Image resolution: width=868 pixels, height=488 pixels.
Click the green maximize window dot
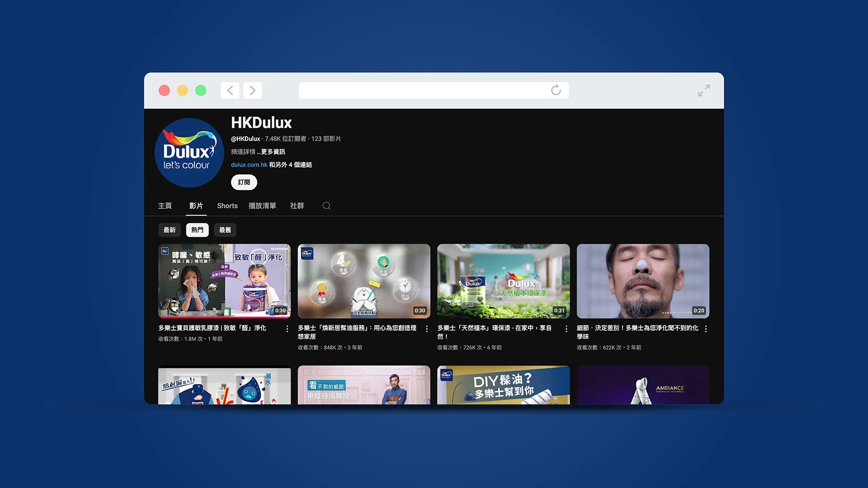201,90
